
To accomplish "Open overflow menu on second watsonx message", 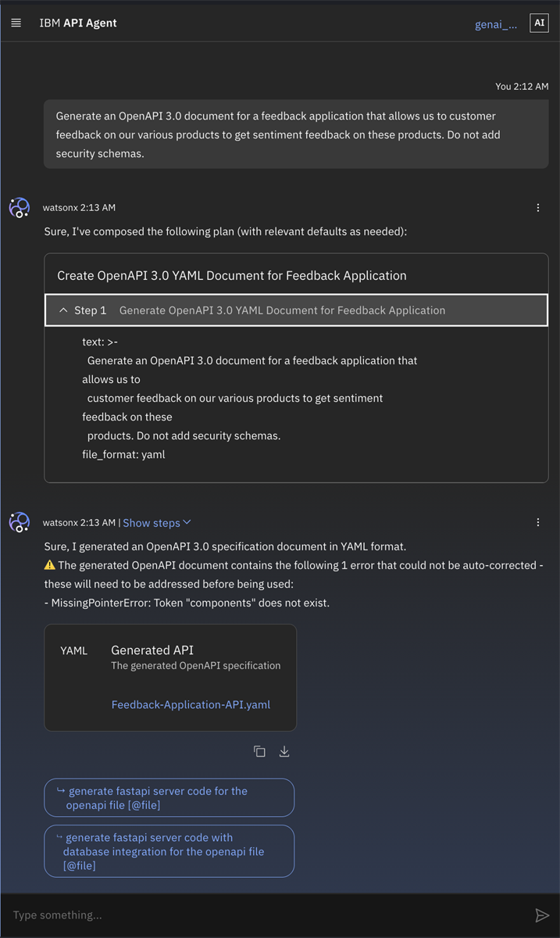I will pyautogui.click(x=538, y=522).
